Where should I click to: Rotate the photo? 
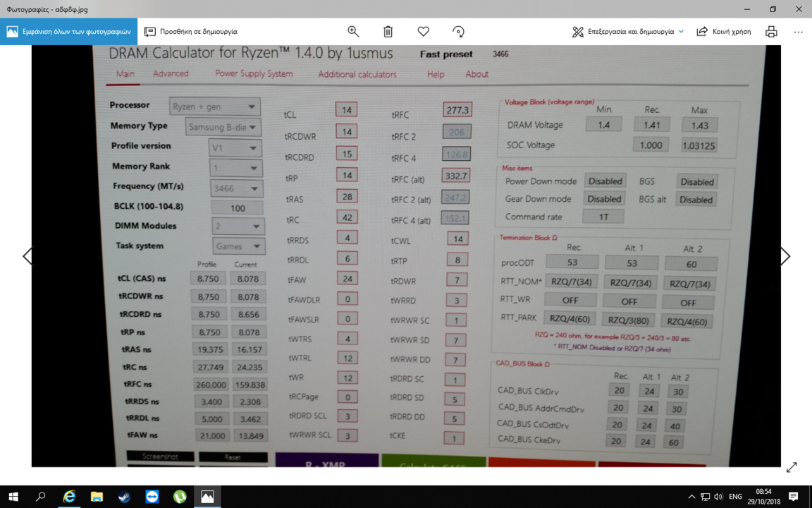tap(458, 32)
